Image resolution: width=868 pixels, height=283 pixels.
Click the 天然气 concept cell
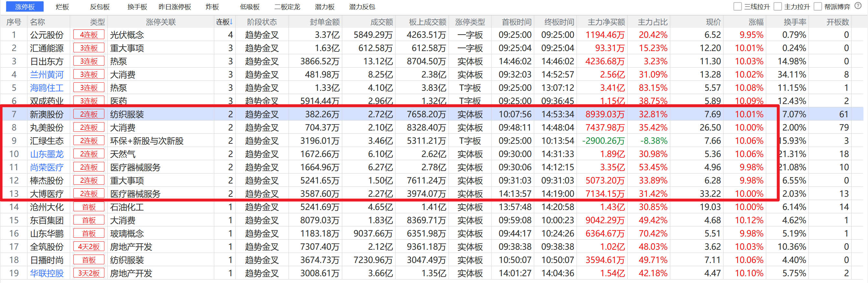(x=123, y=154)
